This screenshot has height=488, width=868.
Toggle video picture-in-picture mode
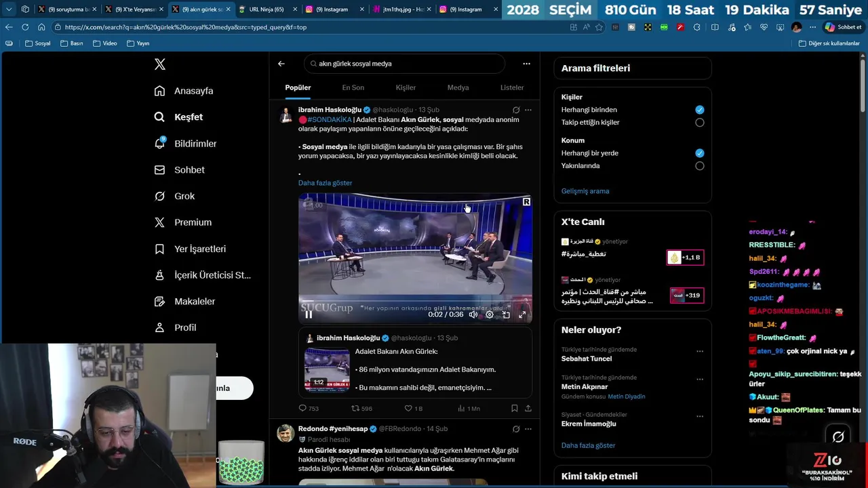pyautogui.click(x=506, y=314)
